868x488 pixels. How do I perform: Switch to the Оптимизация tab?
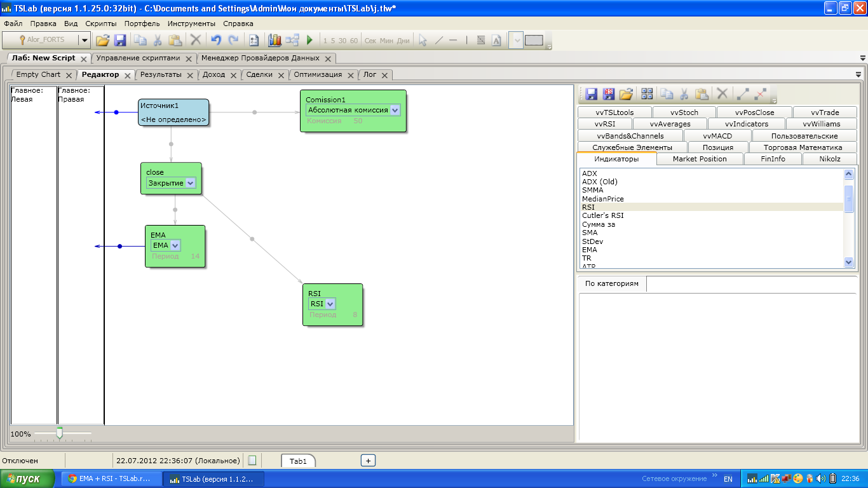[318, 74]
